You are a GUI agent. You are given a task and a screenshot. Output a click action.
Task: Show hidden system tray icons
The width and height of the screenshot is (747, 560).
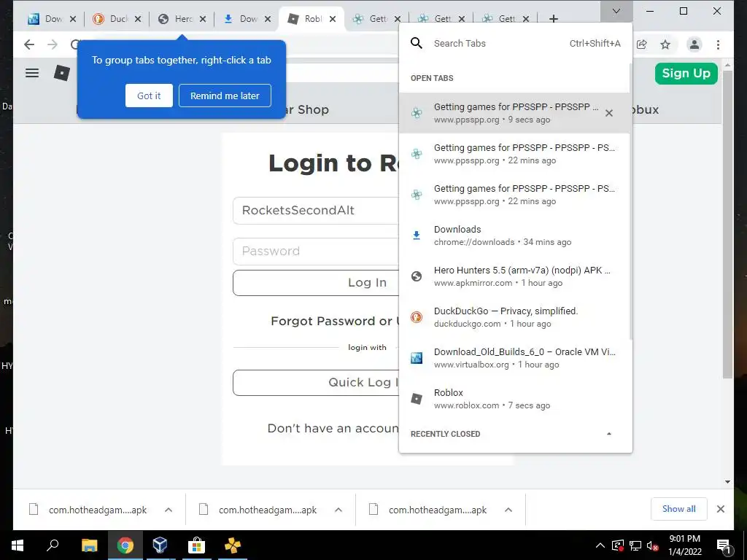600,545
